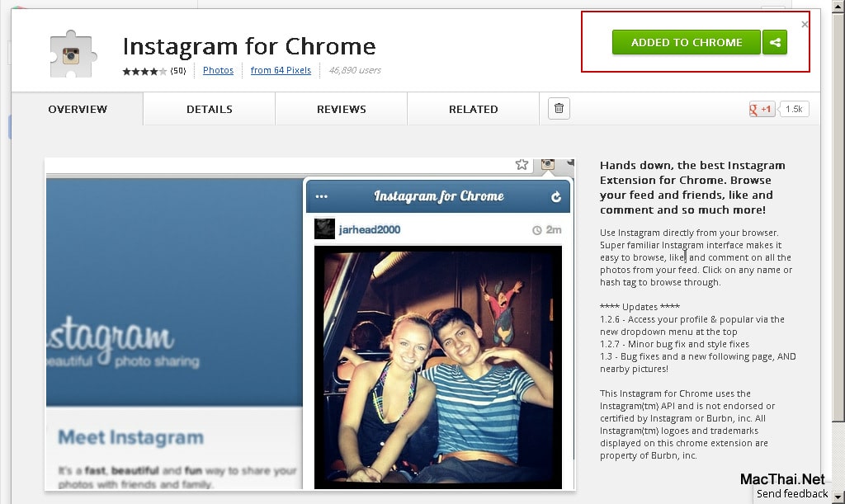Click the refresh icon in Instagram preview
The image size is (845, 504).
coord(556,197)
